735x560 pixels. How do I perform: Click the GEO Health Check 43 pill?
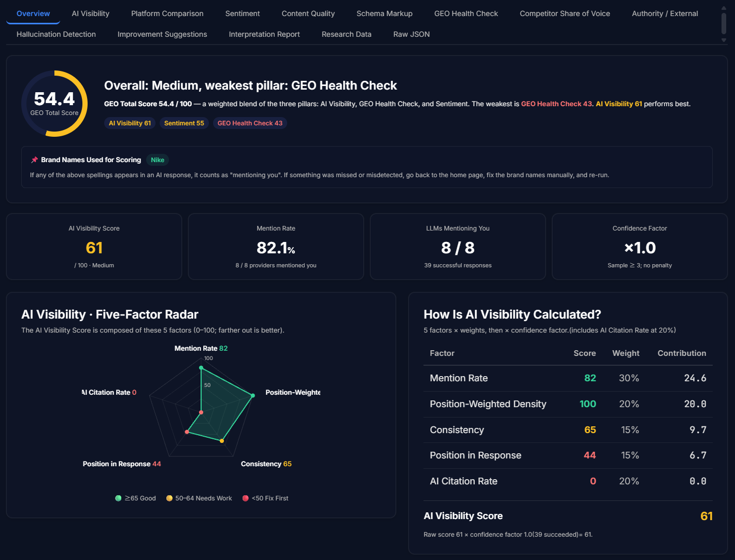coord(250,123)
